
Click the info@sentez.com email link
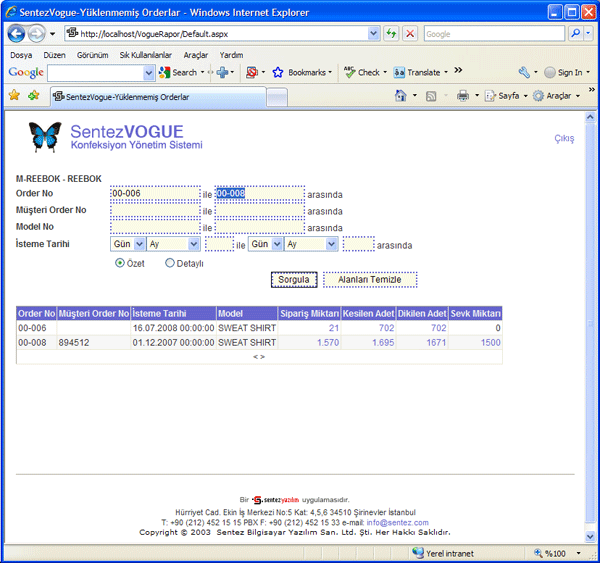coord(397,522)
